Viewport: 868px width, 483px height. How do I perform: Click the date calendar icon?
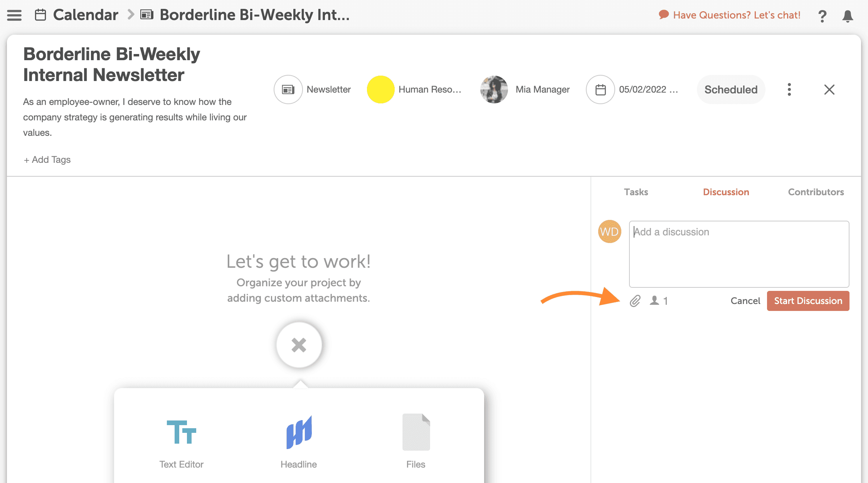(601, 90)
